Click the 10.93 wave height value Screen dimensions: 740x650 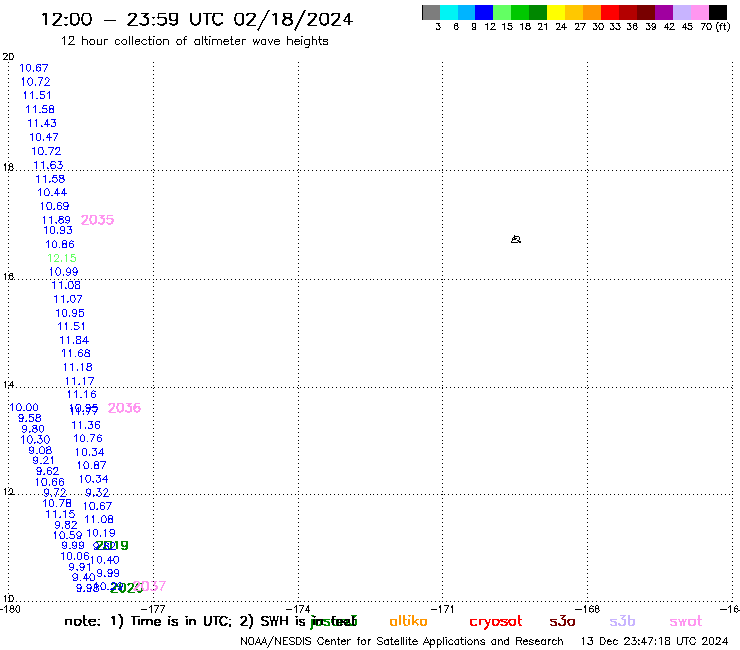(x=58, y=230)
